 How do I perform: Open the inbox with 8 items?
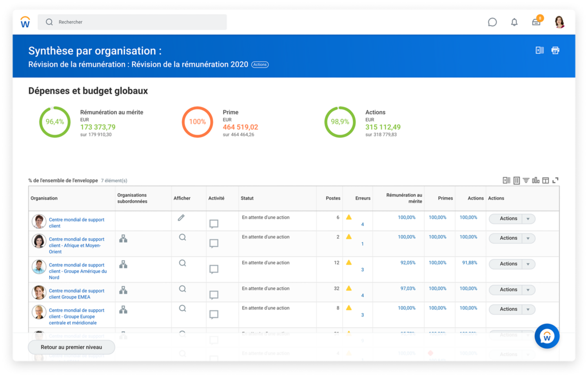pyautogui.click(x=536, y=22)
